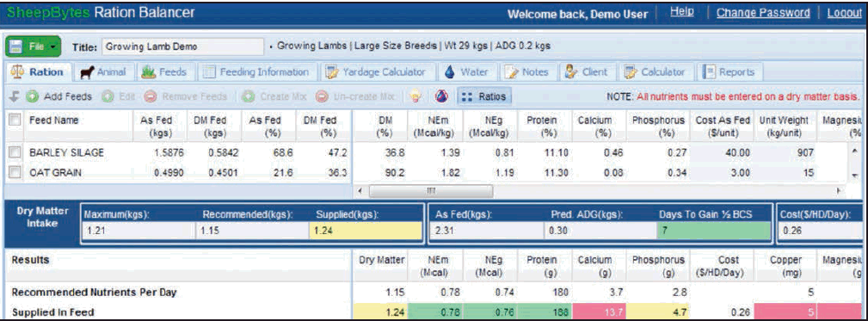The height and width of the screenshot is (321, 868).
Task: Click the yellow Supplied(kgs) intake field
Action: [366, 231]
